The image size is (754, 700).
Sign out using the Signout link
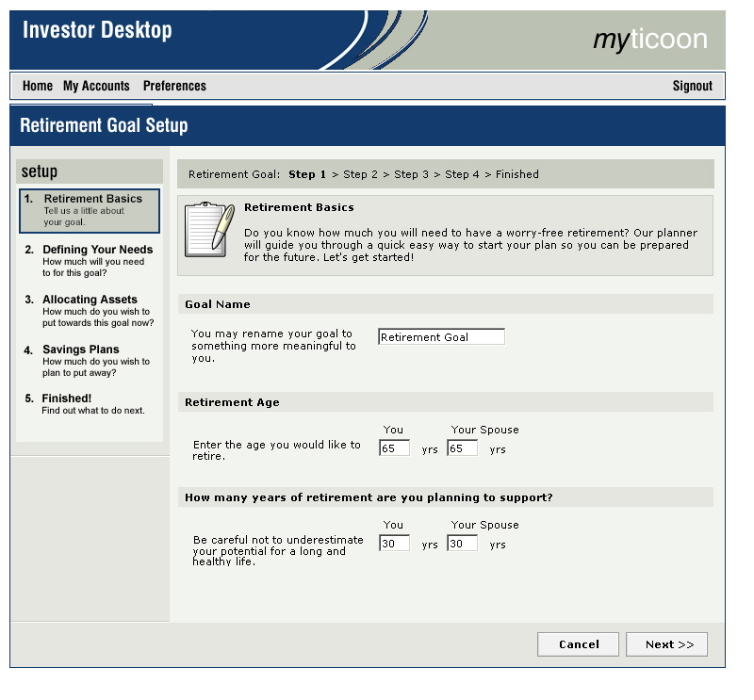click(692, 86)
